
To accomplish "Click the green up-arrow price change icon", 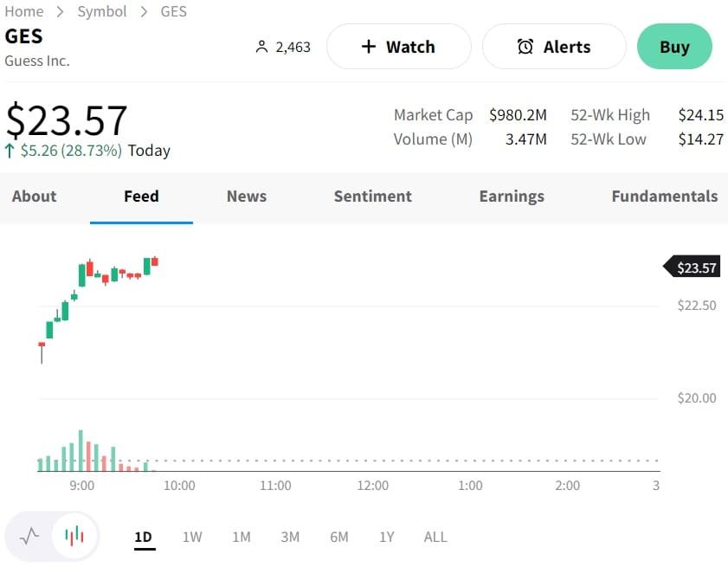I will 10,151.
